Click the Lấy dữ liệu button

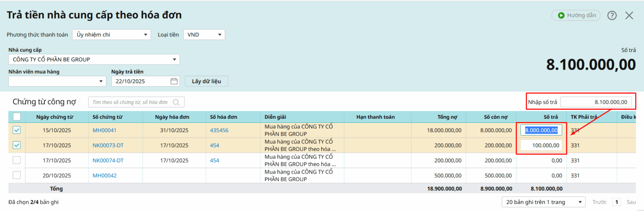pyautogui.click(x=206, y=81)
